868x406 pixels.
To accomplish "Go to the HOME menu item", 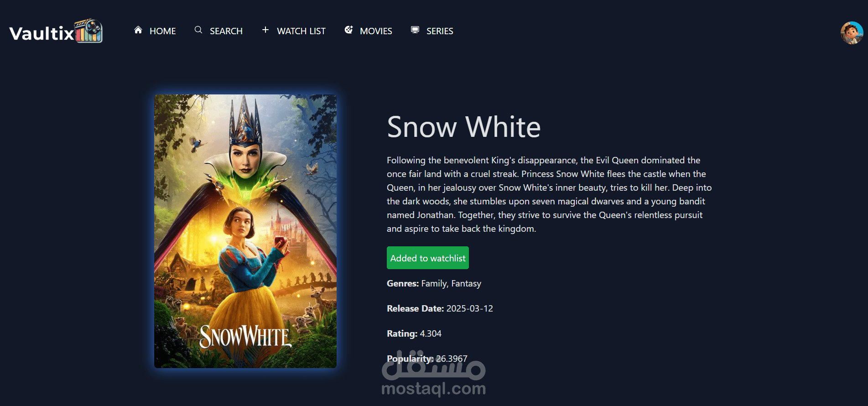I will click(x=163, y=31).
